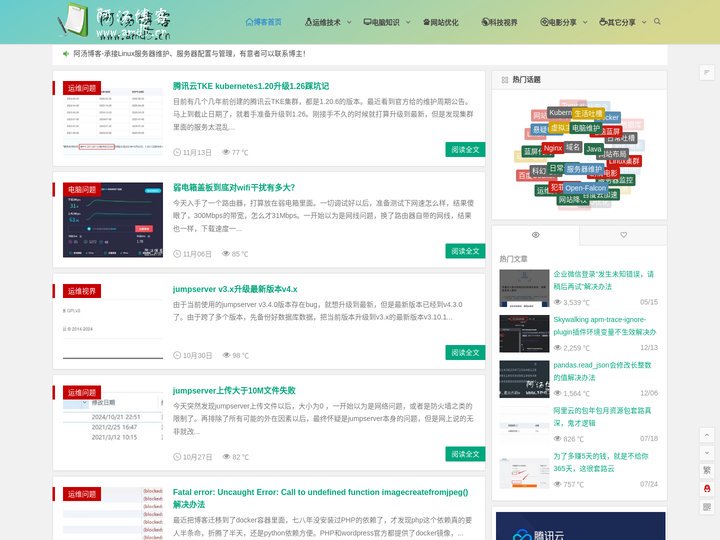
Task: Open thumbnail of the pandas.read_json hot article
Action: (x=524, y=379)
